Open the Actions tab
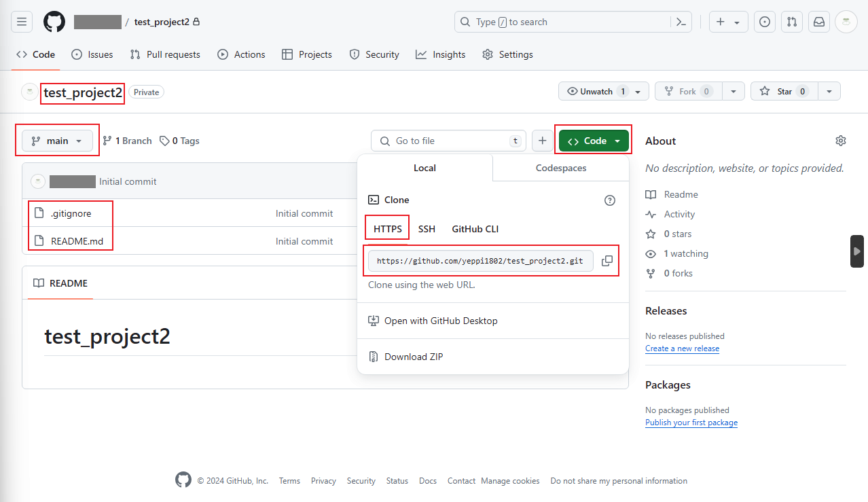This screenshot has height=502, width=868. click(x=241, y=54)
